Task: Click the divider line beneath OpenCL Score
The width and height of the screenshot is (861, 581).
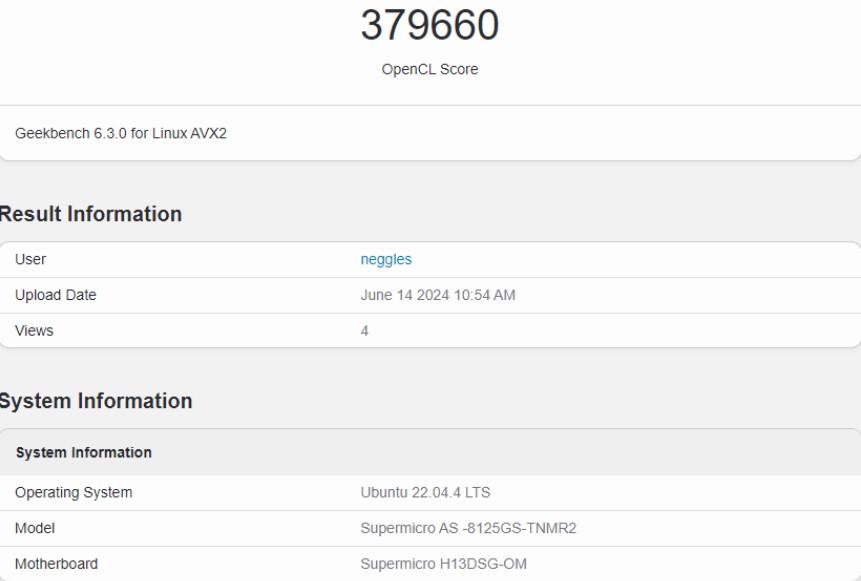Action: click(x=429, y=105)
